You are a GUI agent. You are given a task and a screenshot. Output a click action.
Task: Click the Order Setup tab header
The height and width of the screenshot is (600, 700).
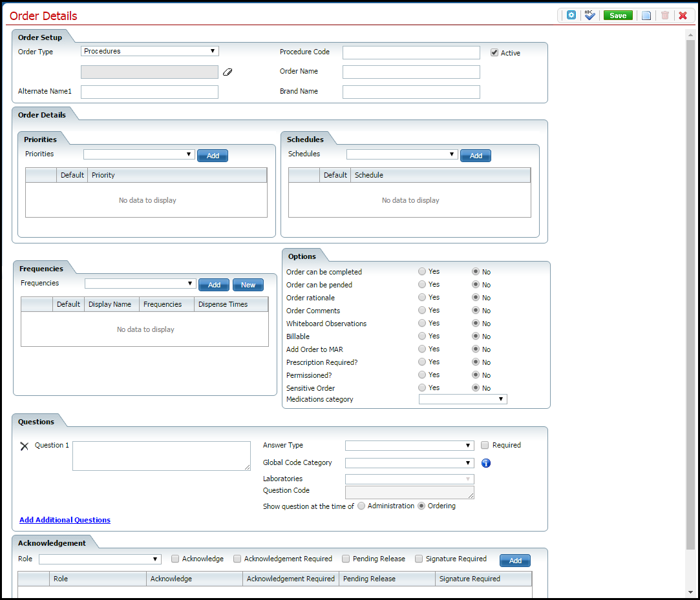(40, 37)
